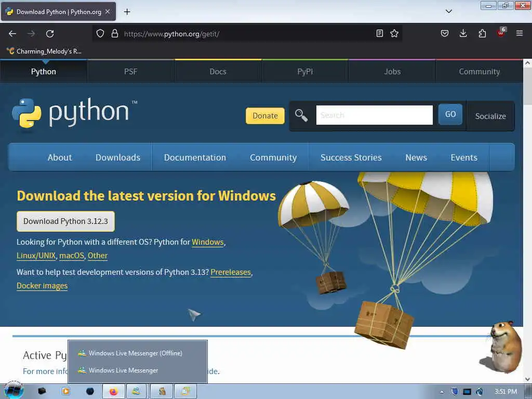The image size is (532, 399).
Task: Click the yellow Donate button
Action: click(265, 116)
